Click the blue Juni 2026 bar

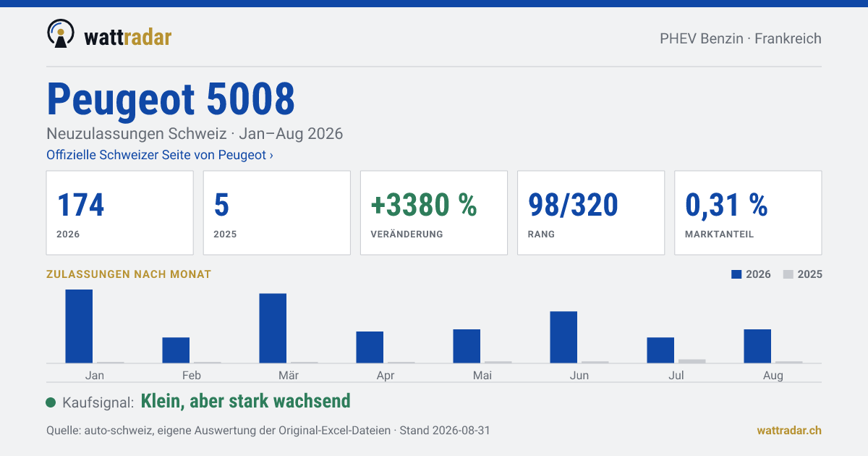point(563,337)
